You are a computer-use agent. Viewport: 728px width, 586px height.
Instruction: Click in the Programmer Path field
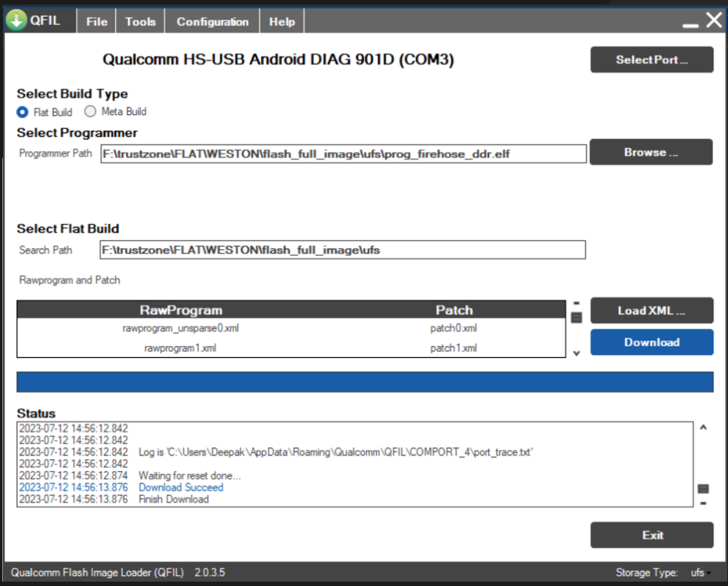click(x=343, y=154)
